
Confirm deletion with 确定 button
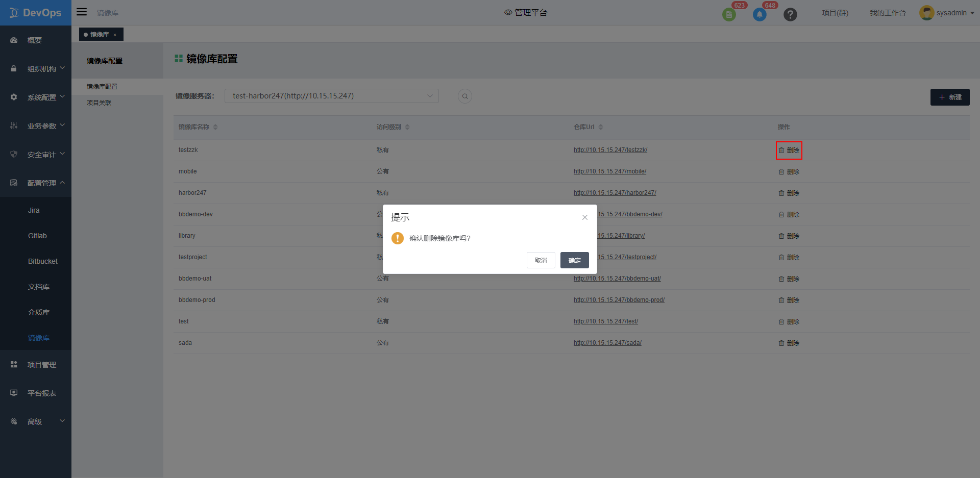pos(575,260)
